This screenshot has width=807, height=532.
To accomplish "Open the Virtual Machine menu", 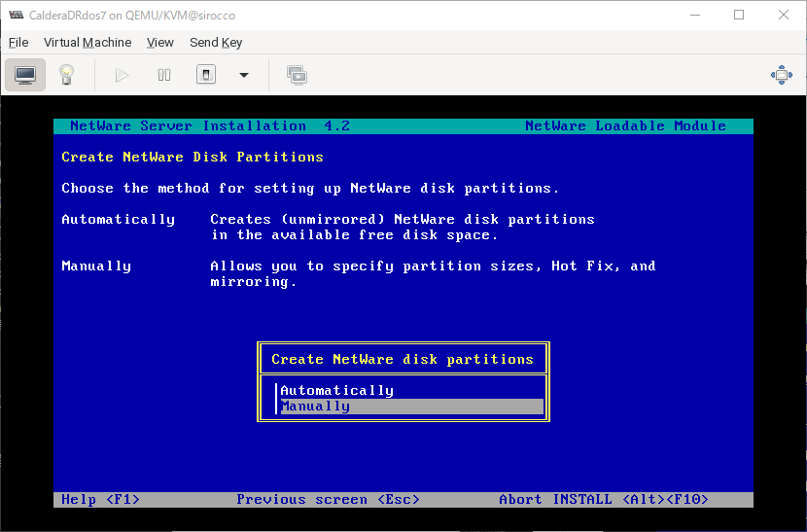I will 88,42.
